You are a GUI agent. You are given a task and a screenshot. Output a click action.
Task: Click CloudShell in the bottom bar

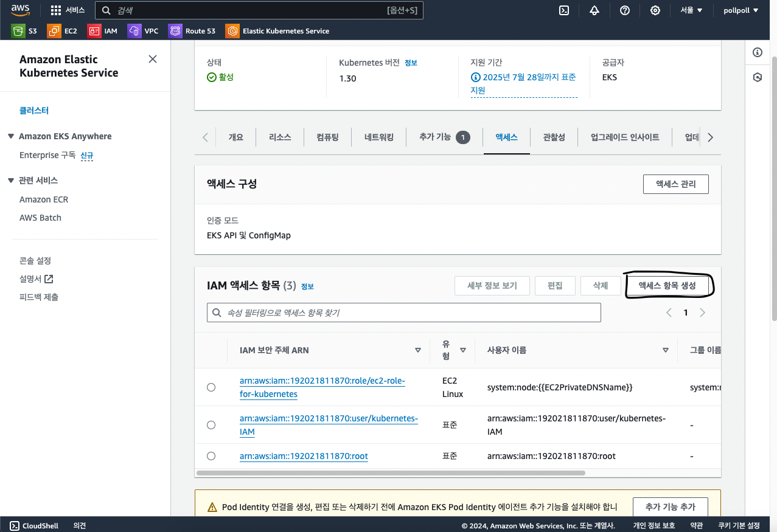click(x=33, y=525)
